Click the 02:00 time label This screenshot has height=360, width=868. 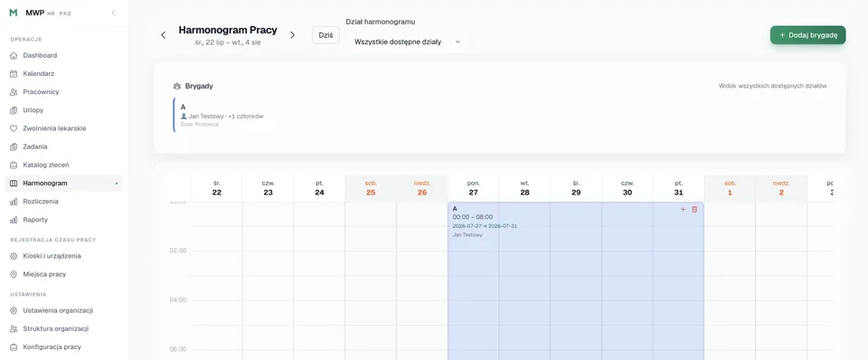178,251
